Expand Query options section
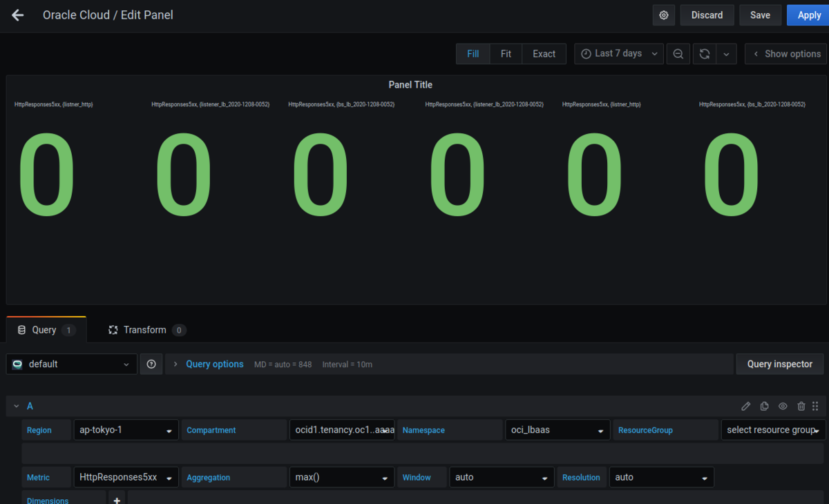The width and height of the screenshot is (829, 504). point(214,364)
